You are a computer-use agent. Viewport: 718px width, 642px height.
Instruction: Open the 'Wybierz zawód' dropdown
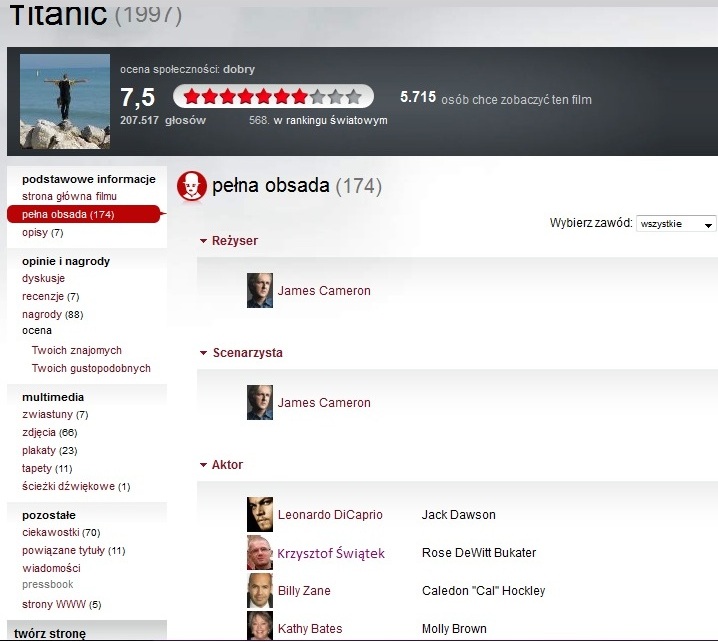pos(676,224)
